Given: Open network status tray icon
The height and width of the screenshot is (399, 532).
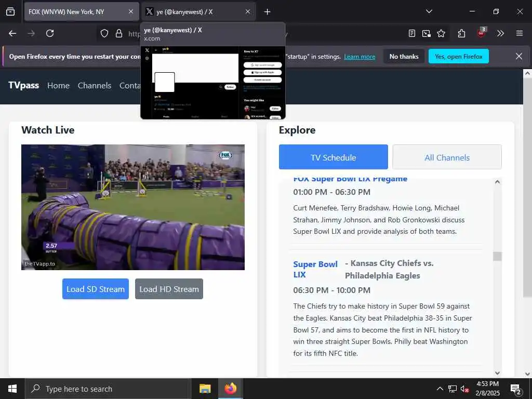Looking at the screenshot, I should [x=453, y=389].
